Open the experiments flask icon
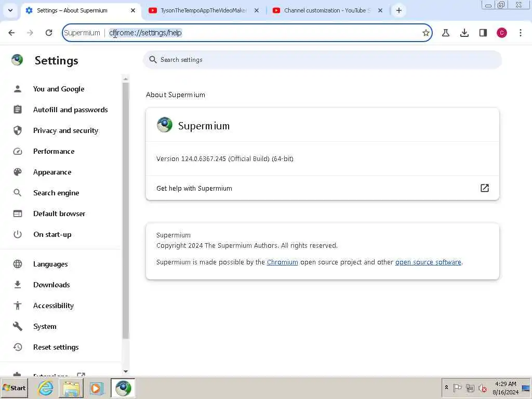 click(446, 33)
